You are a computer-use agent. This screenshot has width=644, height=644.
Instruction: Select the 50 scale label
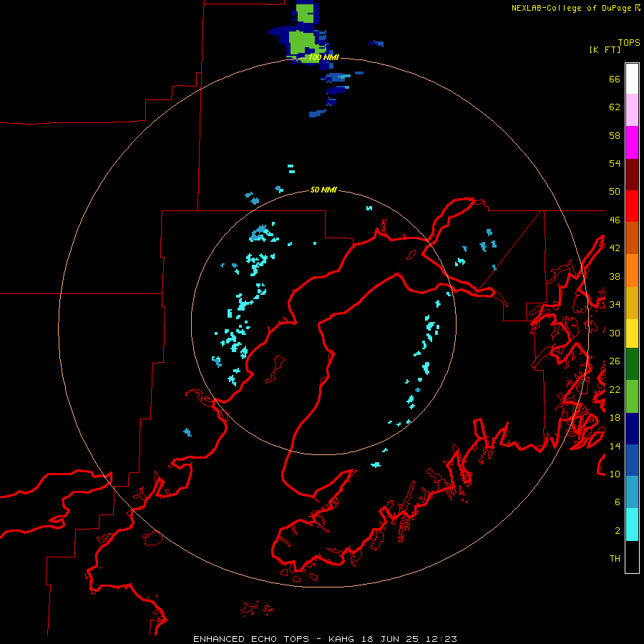[615, 191]
